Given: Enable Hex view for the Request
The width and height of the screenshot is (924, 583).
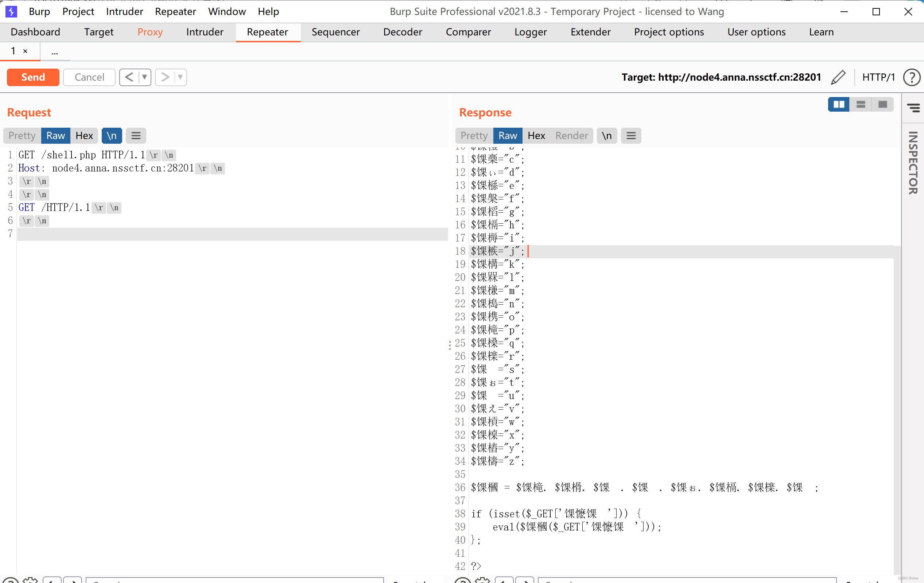Looking at the screenshot, I should pos(84,135).
